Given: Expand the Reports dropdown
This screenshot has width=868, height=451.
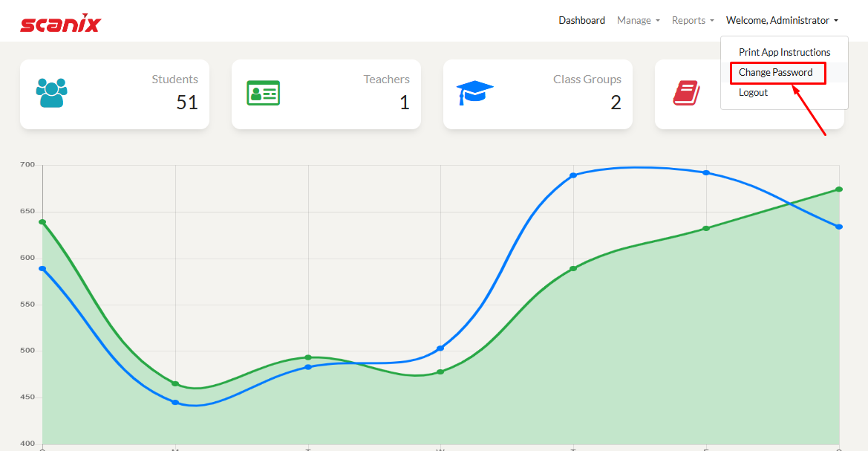Looking at the screenshot, I should [x=692, y=21].
